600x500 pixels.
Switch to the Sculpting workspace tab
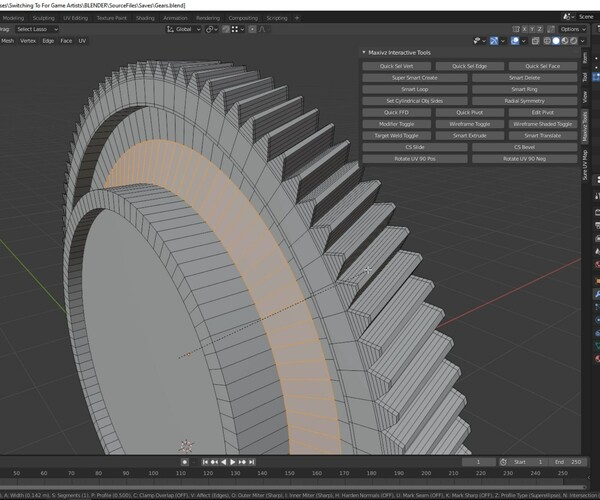click(x=43, y=18)
